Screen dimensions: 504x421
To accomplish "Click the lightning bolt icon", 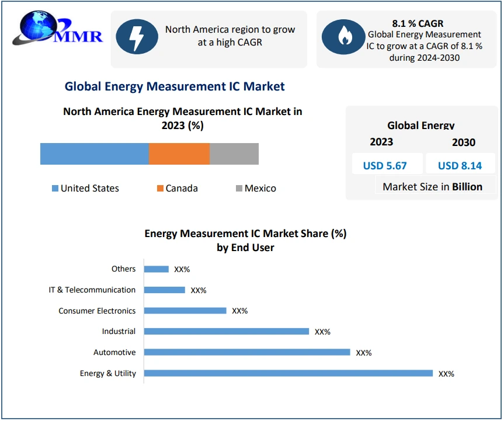I will point(137,37).
